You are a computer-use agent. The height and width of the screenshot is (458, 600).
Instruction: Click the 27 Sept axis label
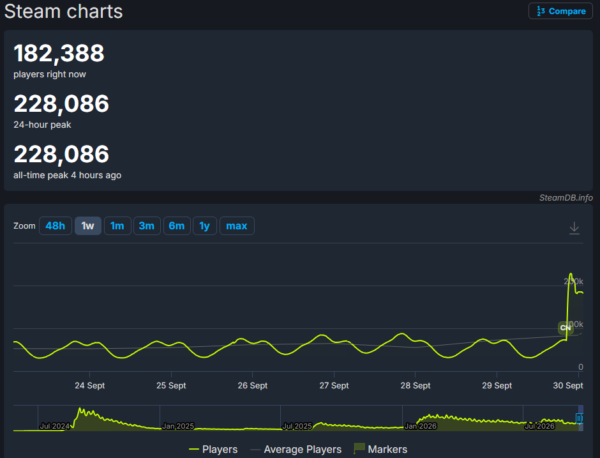(334, 386)
